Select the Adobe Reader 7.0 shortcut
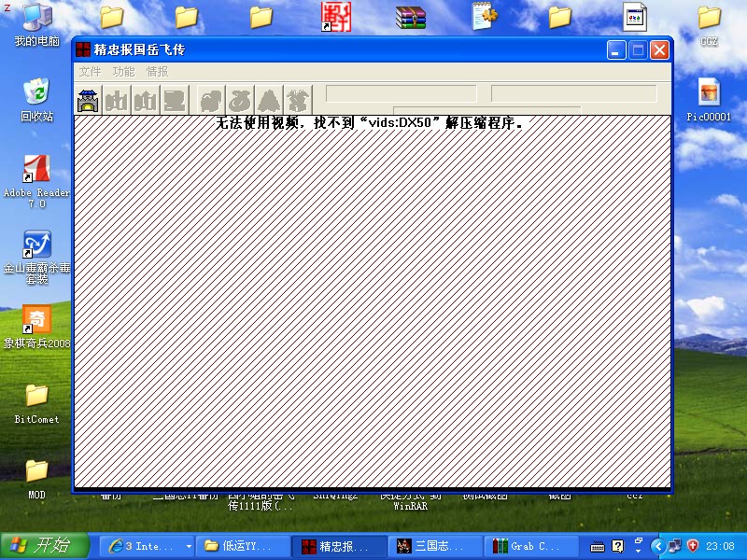Viewport: 747px width, 560px height. click(36, 182)
